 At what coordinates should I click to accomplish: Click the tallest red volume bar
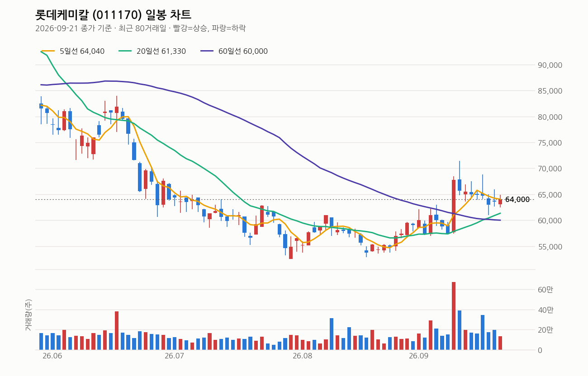tap(454, 316)
